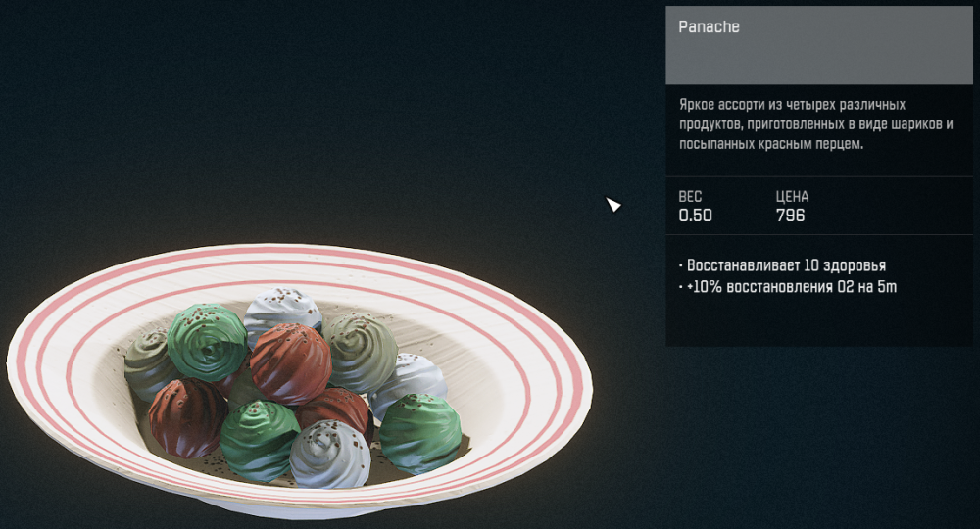Click the bottom white swirled ball
The height and width of the screenshot is (529, 980).
(x=330, y=455)
